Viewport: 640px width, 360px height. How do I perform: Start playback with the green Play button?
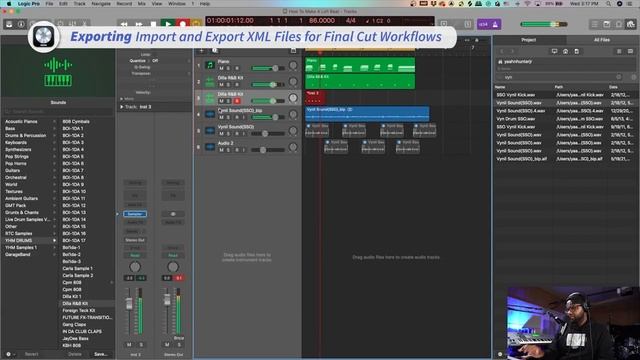pos(168,24)
